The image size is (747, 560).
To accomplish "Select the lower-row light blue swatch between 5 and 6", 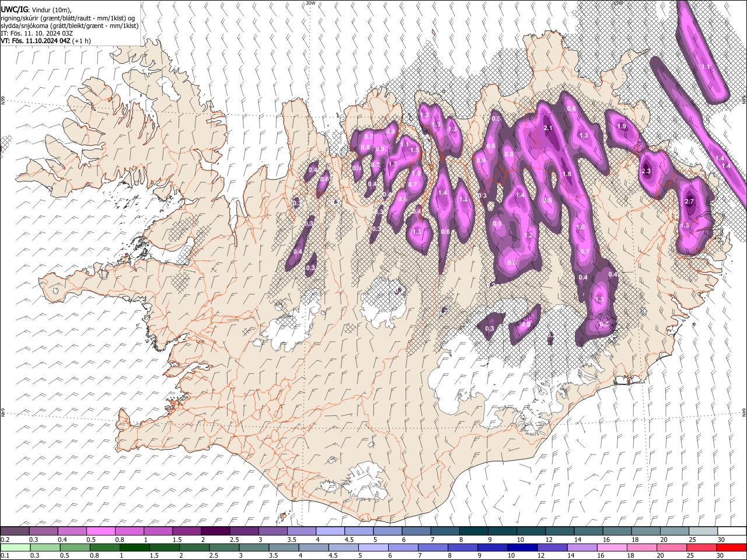I will 373,547.
